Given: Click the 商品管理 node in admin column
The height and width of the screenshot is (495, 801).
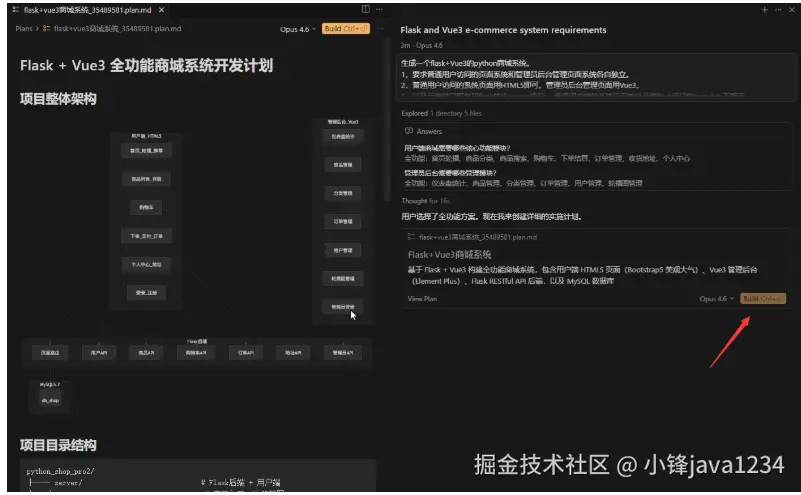Looking at the screenshot, I should (x=343, y=165).
